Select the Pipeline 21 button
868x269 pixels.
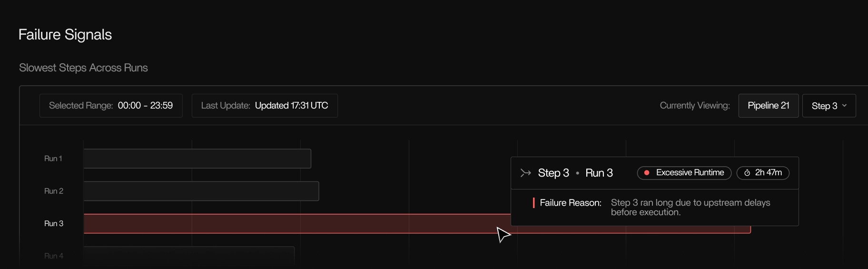tap(768, 106)
